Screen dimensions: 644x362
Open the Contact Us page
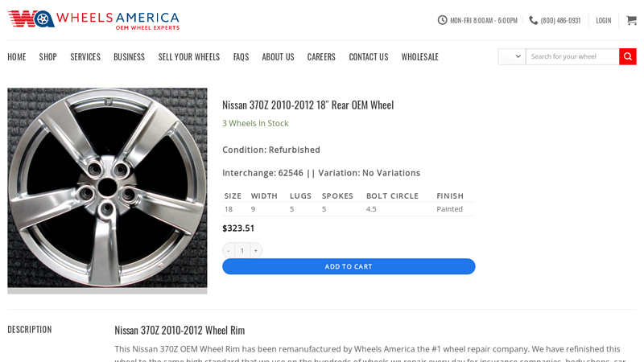369,57
